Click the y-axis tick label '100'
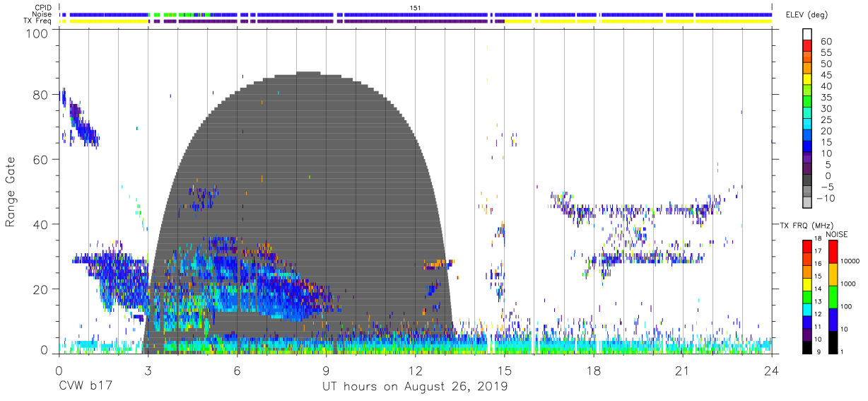 [37, 33]
